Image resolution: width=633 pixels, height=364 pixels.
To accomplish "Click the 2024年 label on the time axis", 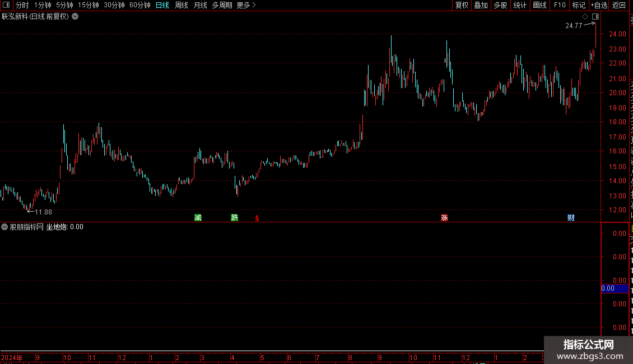I will point(12,357).
